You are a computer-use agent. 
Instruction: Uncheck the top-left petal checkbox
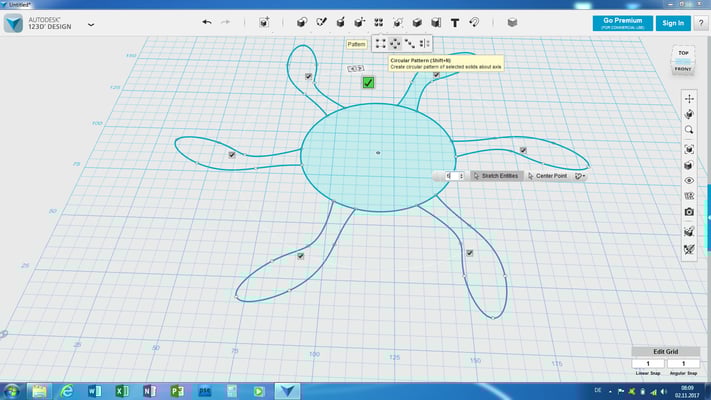pyautogui.click(x=309, y=76)
